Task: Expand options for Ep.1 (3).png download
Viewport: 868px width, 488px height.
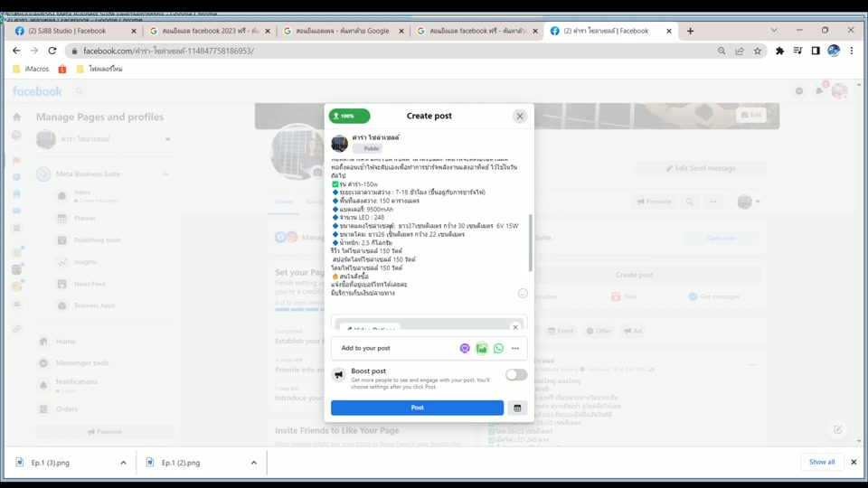Action: pyautogui.click(x=124, y=463)
